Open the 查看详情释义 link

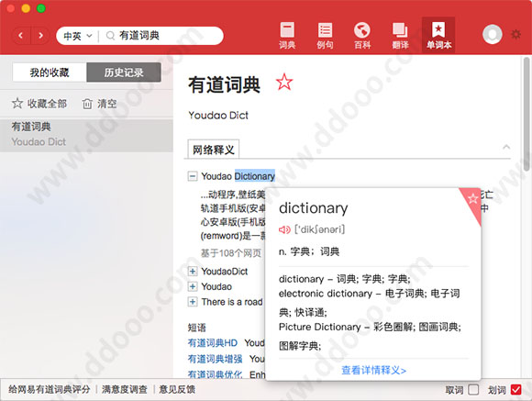(373, 370)
